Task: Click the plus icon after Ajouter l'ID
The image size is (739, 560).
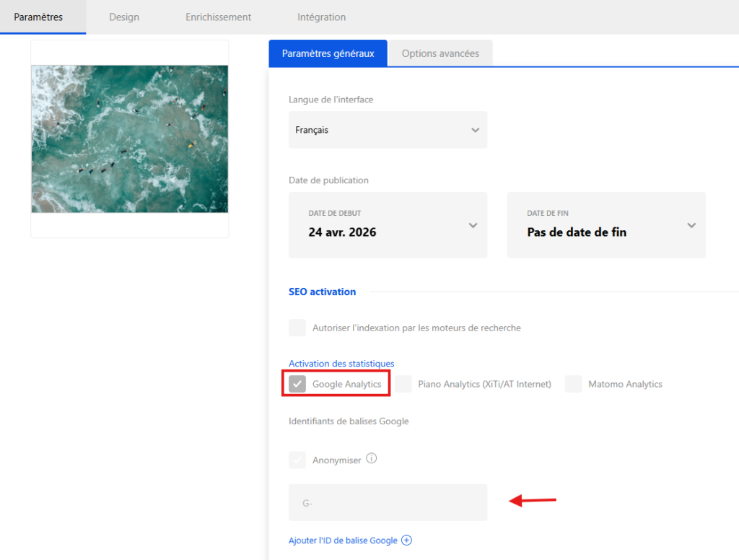Action: [406, 541]
